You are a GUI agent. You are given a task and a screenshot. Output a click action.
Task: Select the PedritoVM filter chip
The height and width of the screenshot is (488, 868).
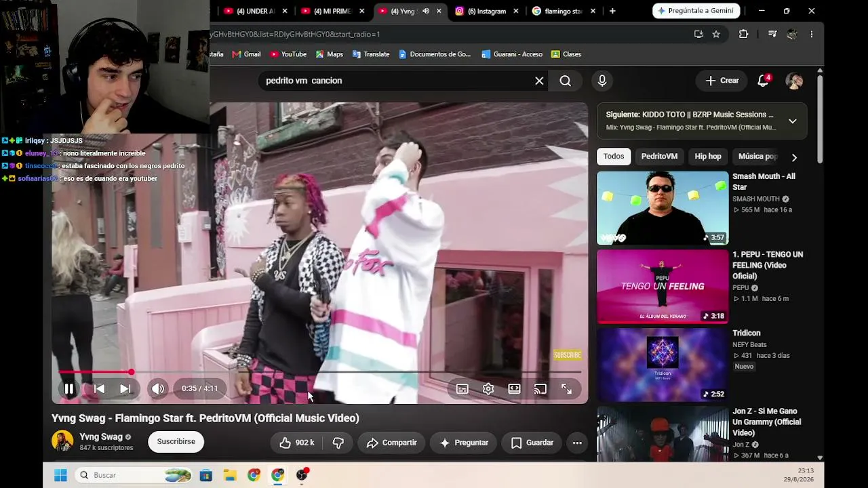[x=659, y=157]
